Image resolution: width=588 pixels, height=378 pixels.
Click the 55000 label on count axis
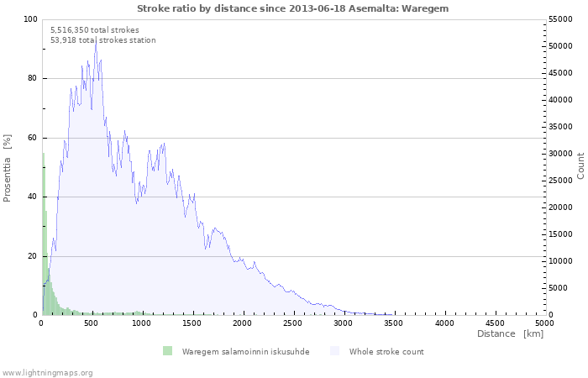(x=560, y=19)
